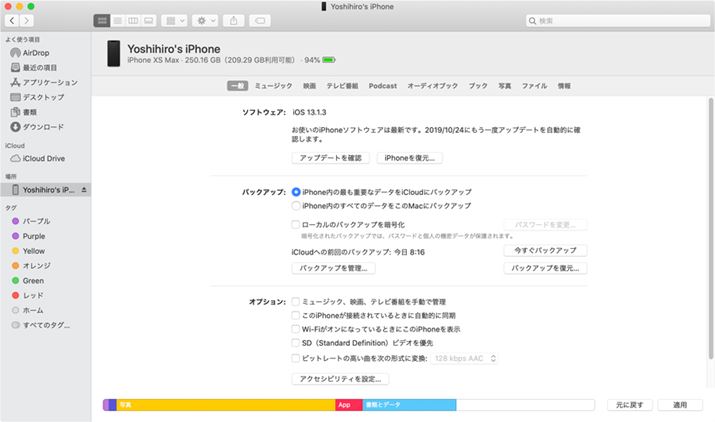Screen dimensions: 715x422
Task: Switch to the ブック tab
Action: 478,86
